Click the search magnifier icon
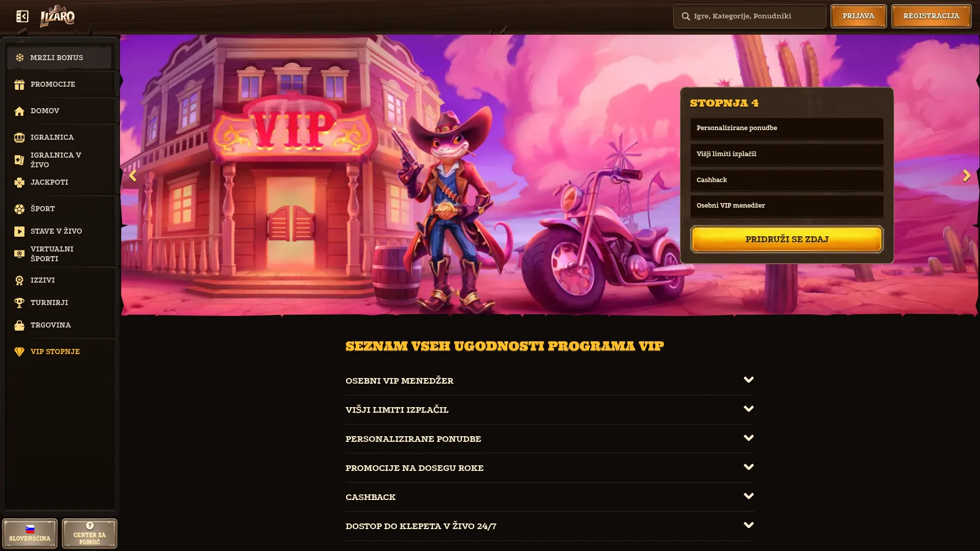 coord(685,16)
